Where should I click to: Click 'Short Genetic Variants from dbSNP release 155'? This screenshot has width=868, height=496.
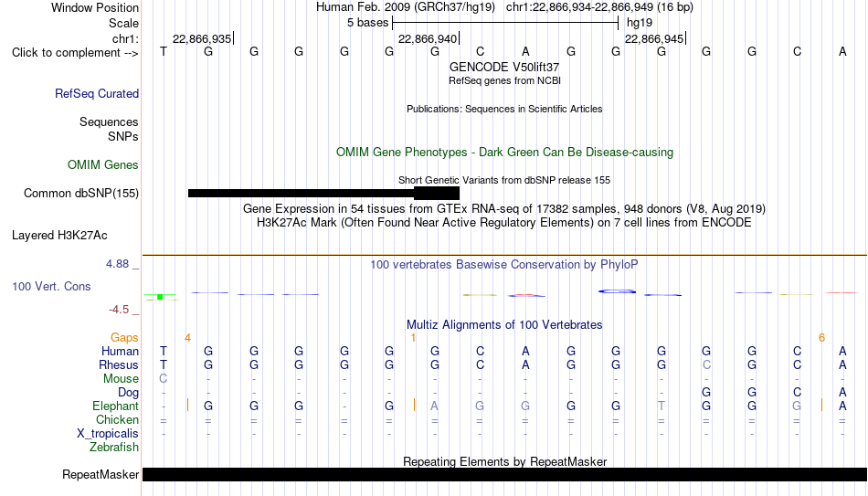tap(504, 181)
